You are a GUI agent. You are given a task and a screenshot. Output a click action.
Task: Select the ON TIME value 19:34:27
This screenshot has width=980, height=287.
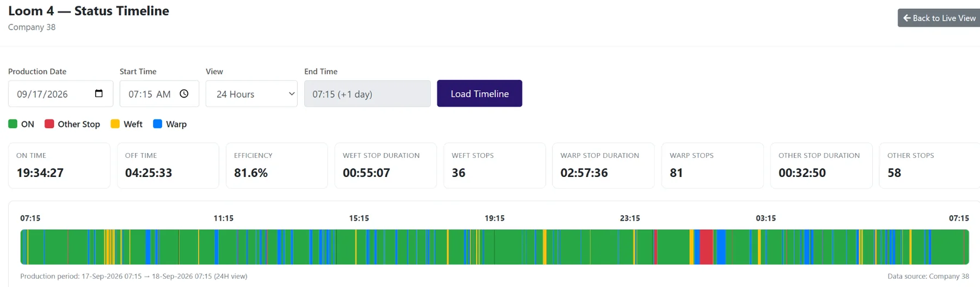40,173
